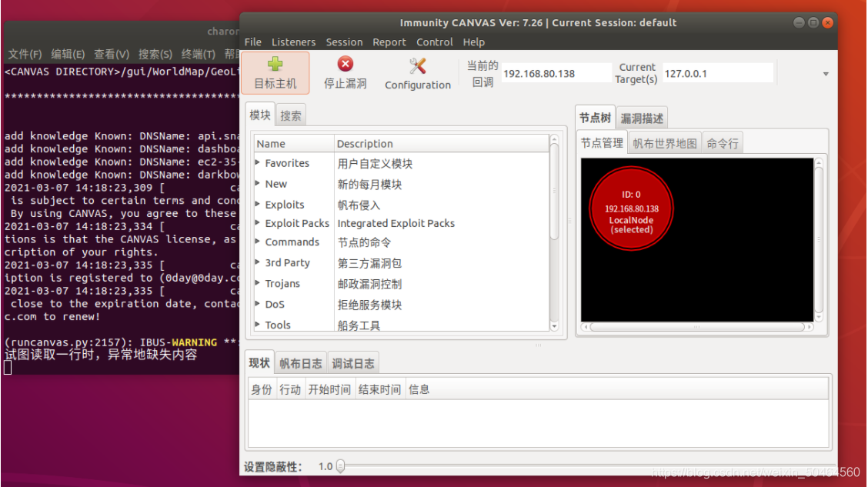Select the 第三方漏洞包 description
868x487 pixels.
coord(369,263)
